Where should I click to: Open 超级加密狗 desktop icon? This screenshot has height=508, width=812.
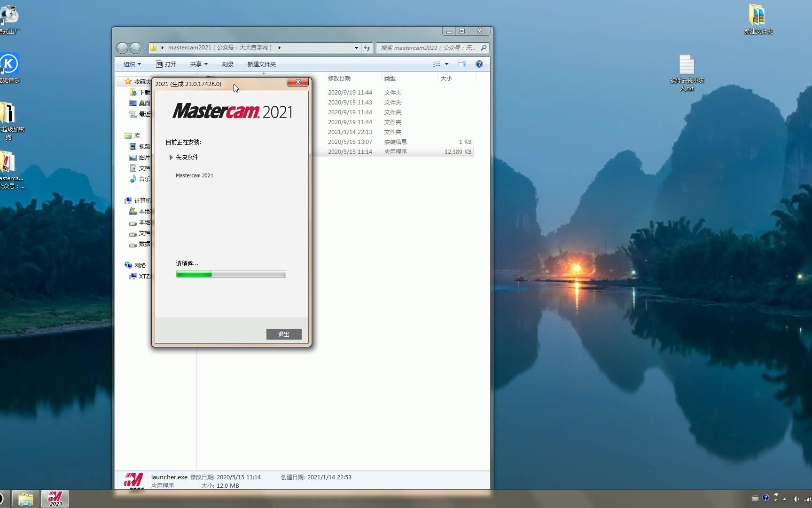click(10, 121)
